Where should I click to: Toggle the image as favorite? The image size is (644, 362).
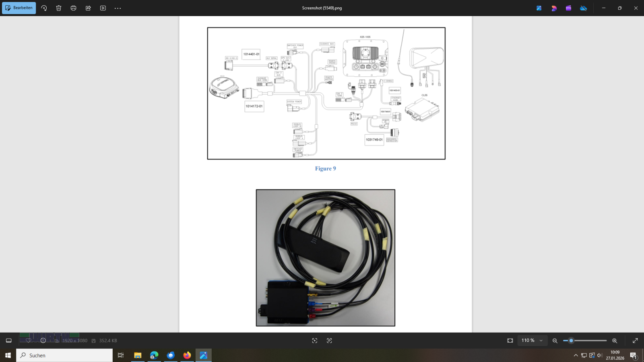(28, 340)
